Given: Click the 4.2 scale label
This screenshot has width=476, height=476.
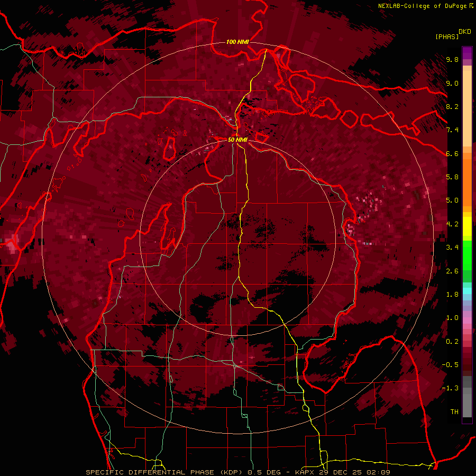Looking at the screenshot, I should [452, 224].
